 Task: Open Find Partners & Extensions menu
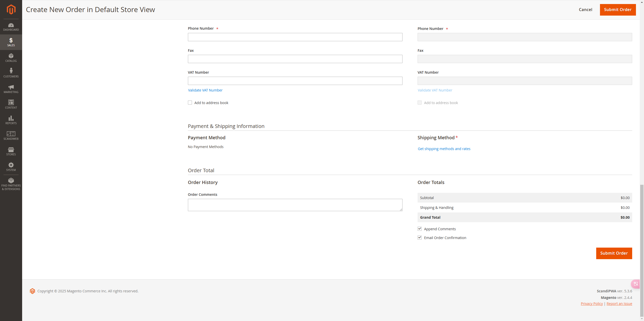coord(11,184)
